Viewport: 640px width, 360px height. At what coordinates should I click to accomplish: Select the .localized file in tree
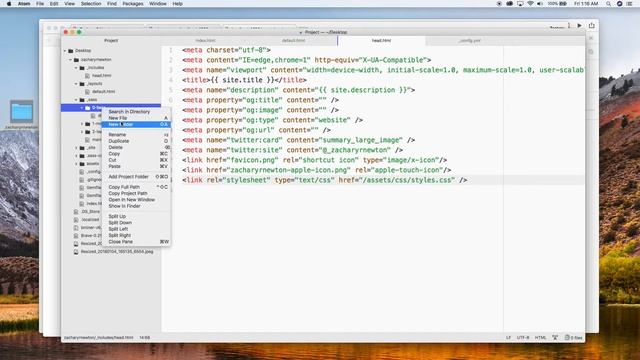tap(90, 220)
